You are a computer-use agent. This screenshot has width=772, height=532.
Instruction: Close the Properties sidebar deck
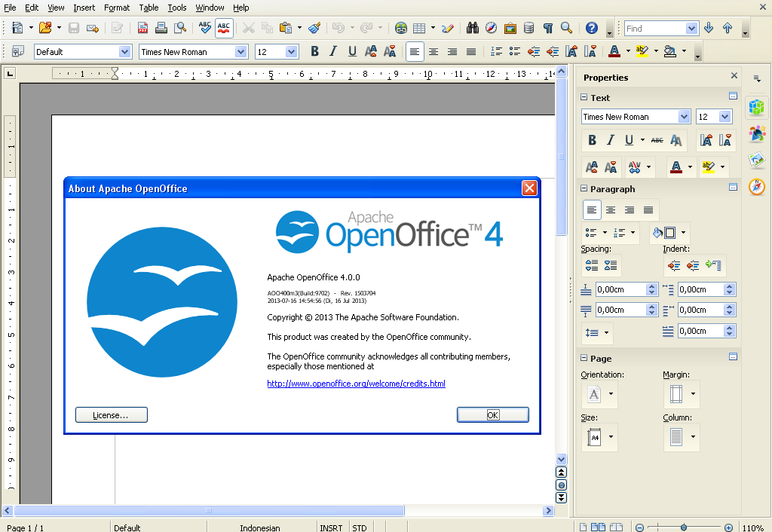click(x=734, y=75)
